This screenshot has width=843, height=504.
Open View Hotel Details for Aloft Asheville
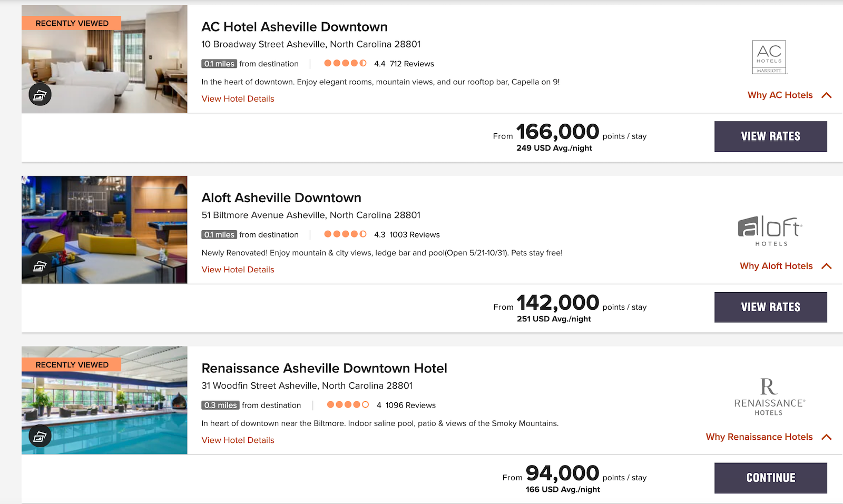(238, 269)
